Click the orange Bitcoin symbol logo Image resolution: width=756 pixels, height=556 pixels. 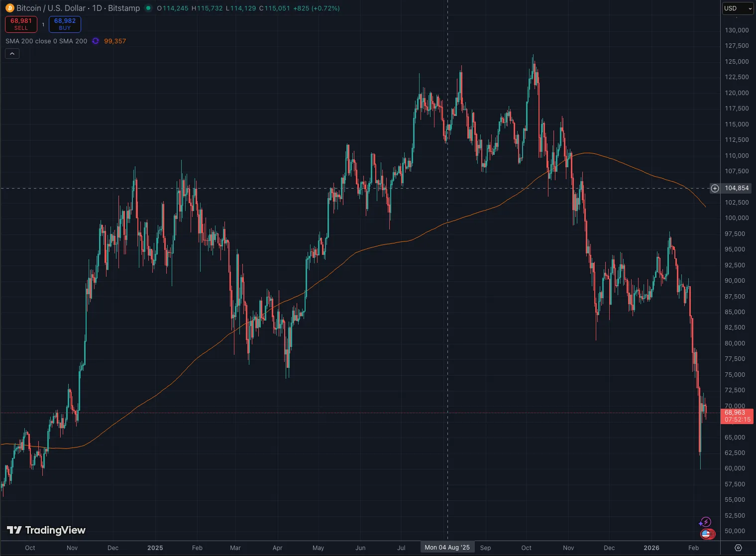[x=9, y=8]
